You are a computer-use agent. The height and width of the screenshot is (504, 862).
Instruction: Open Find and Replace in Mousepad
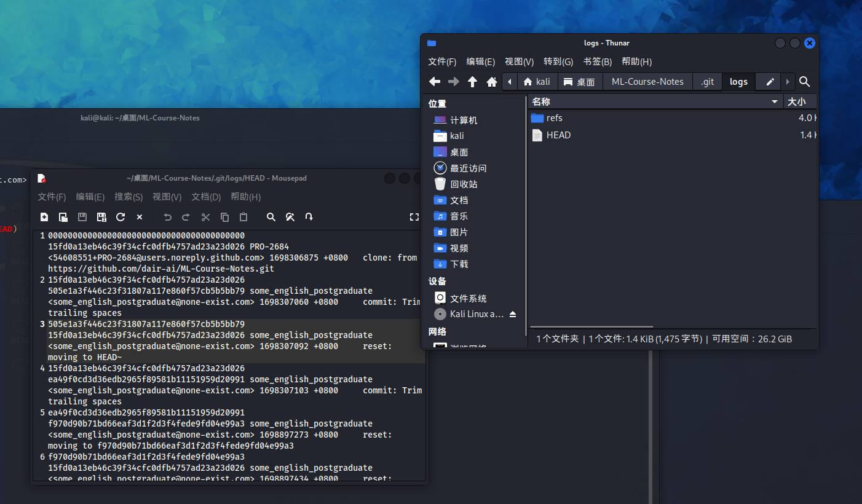coord(290,217)
